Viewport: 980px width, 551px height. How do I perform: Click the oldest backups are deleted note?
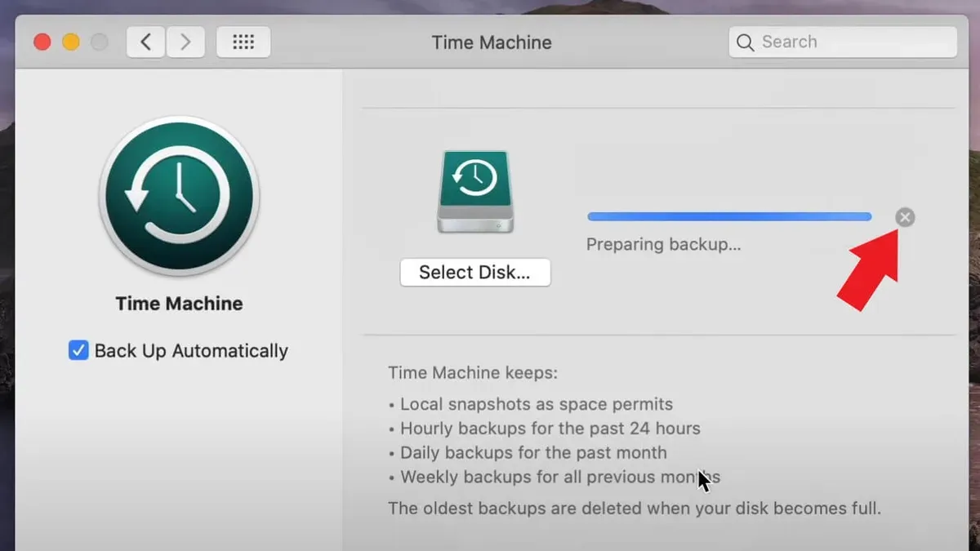click(635, 509)
